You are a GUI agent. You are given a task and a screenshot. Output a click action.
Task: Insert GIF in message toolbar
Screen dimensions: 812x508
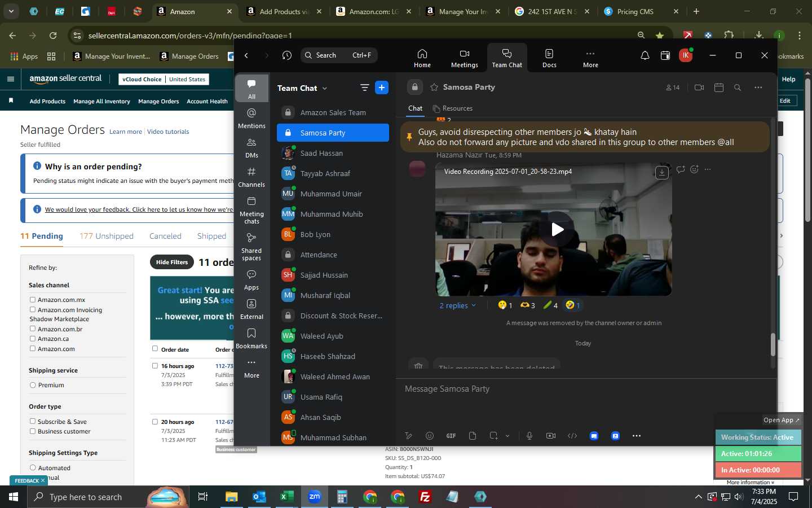[451, 436]
